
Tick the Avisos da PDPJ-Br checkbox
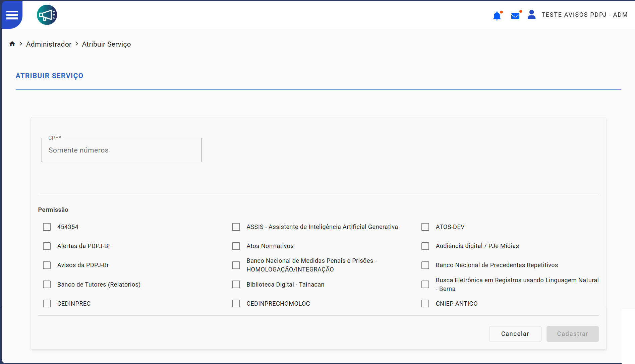tap(47, 265)
